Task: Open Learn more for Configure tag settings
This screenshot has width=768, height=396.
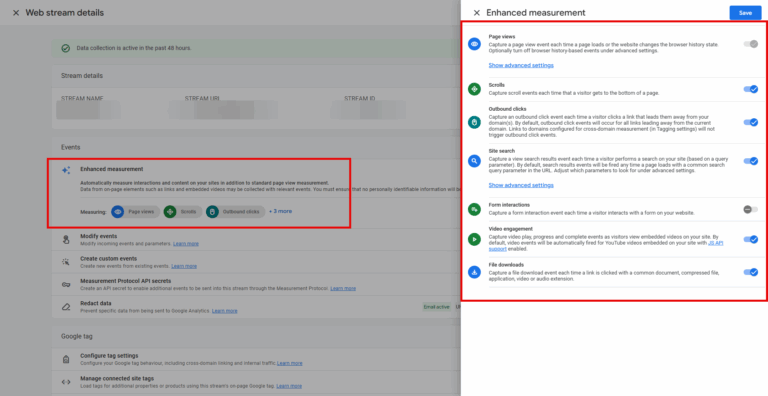Action: point(289,363)
